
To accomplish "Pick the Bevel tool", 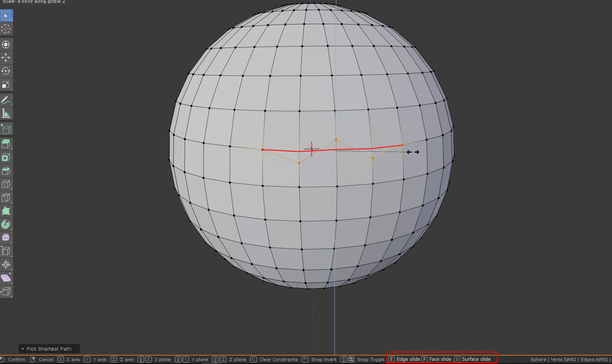I will click(6, 171).
